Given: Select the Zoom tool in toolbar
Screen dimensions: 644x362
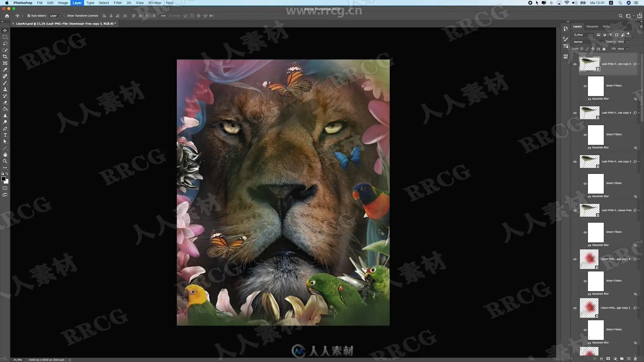Looking at the screenshot, I should pos(5,161).
